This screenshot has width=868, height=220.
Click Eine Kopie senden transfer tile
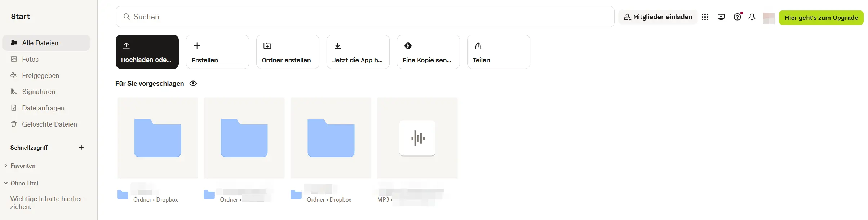428,52
